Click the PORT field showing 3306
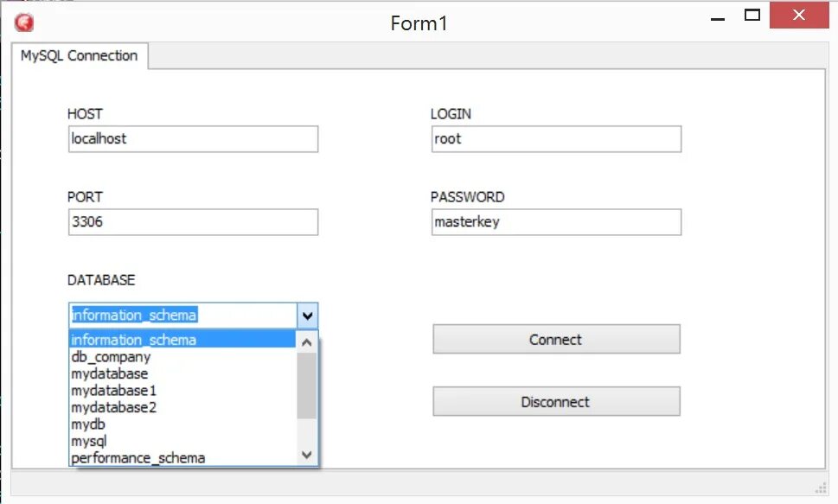Screen dimensions: 838x504 point(192,222)
